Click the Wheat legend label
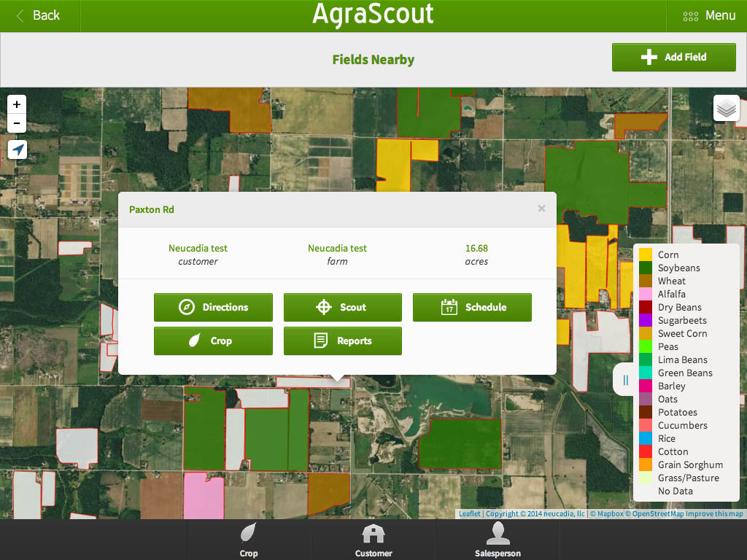The height and width of the screenshot is (560, 747). [671, 281]
